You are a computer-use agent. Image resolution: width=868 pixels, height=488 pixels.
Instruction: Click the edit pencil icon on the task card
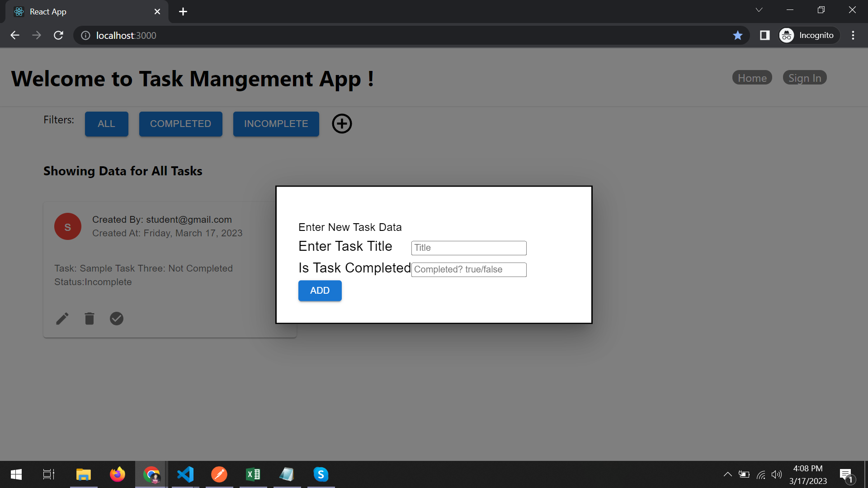click(62, 319)
